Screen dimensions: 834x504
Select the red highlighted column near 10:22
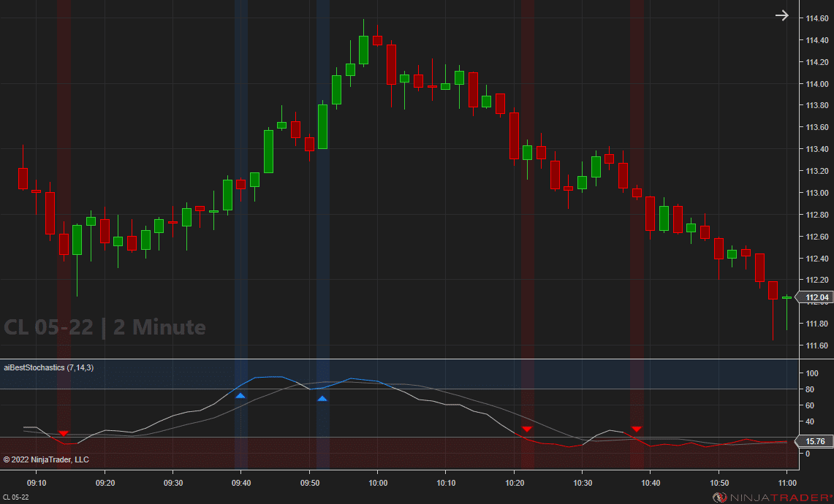[526, 219]
